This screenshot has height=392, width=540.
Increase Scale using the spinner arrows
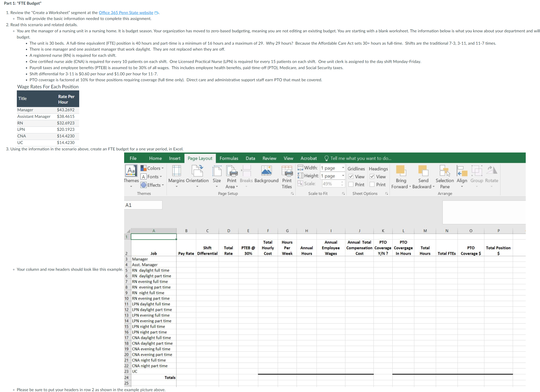click(x=342, y=182)
